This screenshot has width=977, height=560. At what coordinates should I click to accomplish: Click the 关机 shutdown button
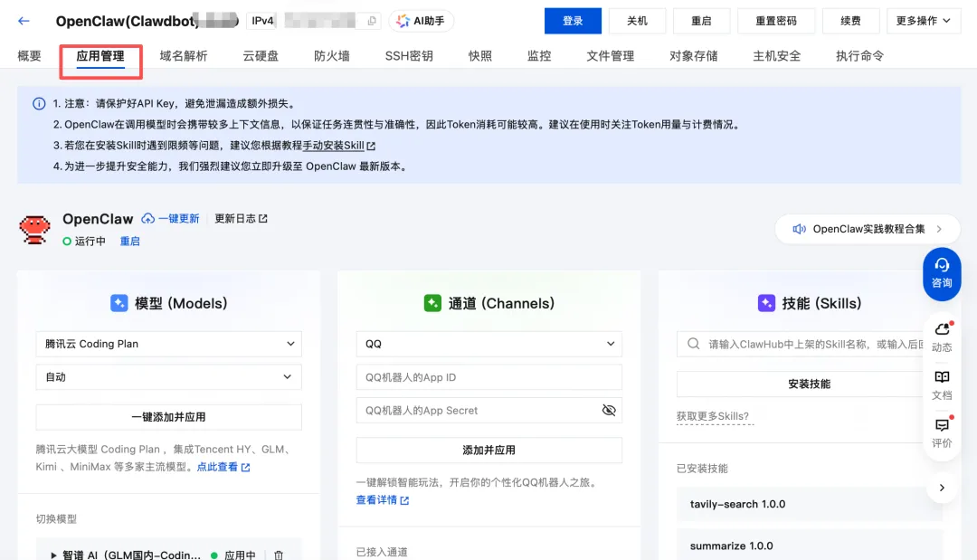click(x=637, y=21)
